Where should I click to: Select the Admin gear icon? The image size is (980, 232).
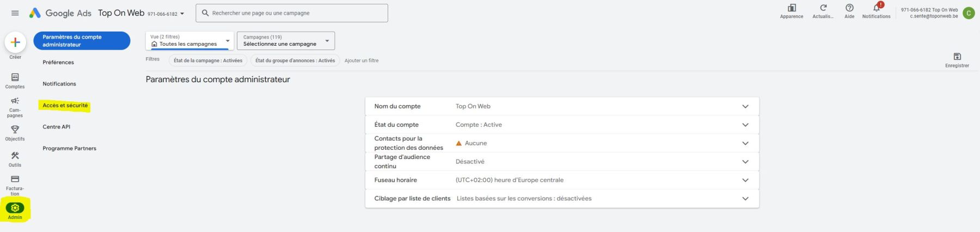tap(15, 208)
